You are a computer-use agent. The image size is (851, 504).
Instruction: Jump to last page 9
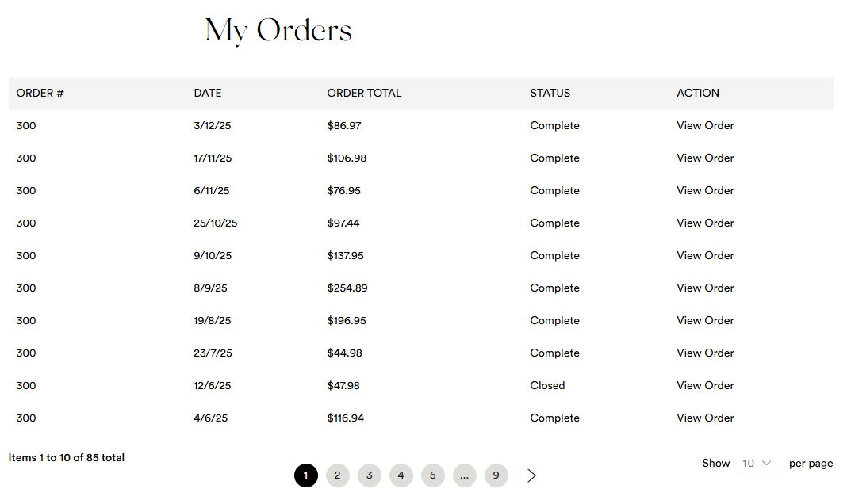point(496,475)
